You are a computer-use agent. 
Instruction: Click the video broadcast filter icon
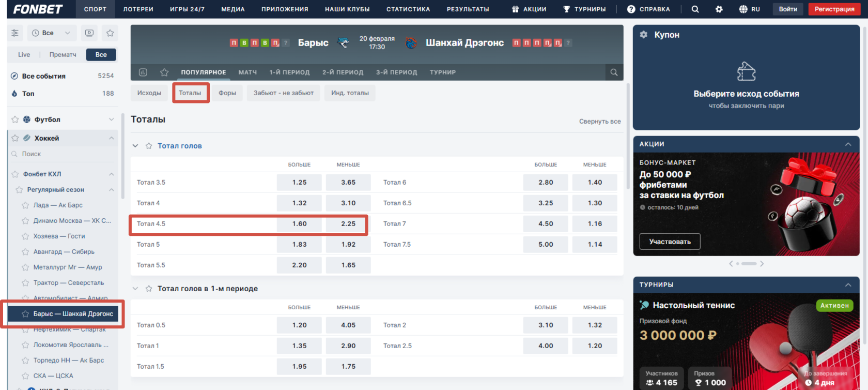89,33
